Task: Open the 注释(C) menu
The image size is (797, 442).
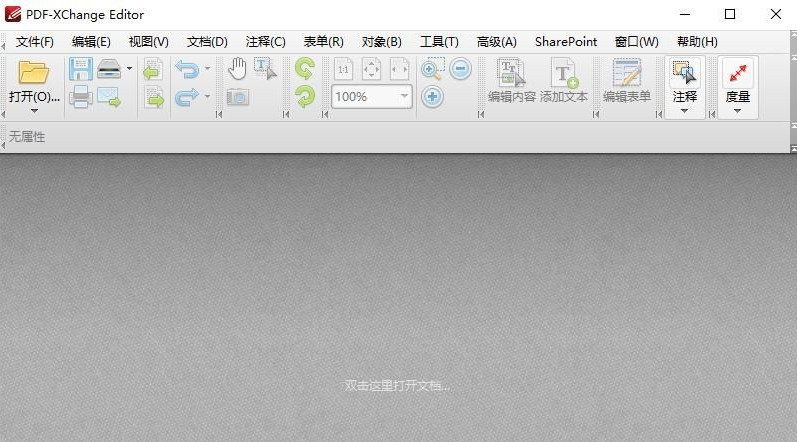Action: (x=265, y=42)
